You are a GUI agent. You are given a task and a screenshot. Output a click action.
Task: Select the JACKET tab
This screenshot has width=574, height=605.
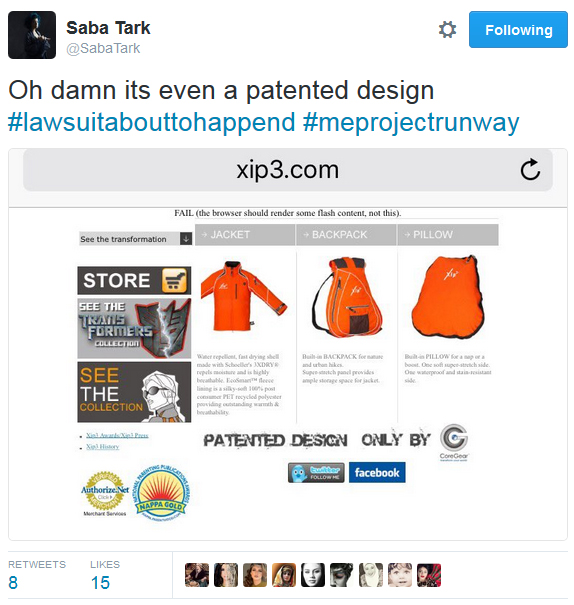(x=245, y=235)
